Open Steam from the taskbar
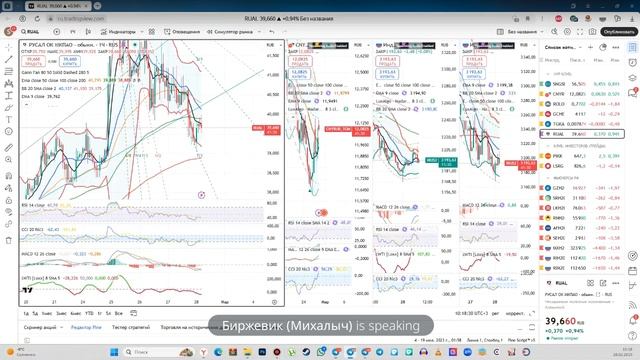Screen dimensions: 640x360 [x=306, y=352]
